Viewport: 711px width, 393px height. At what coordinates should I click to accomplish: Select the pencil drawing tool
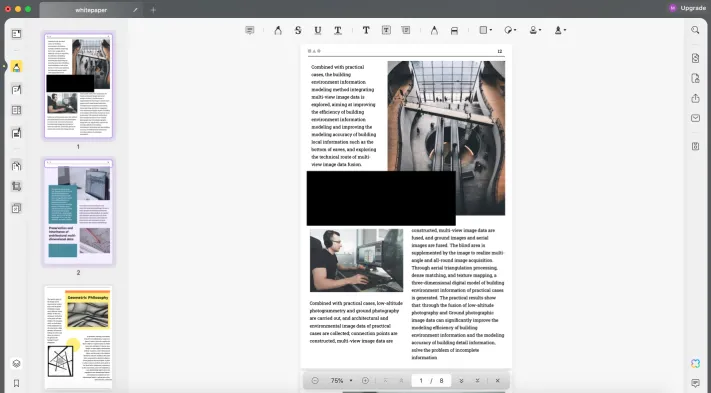434,30
